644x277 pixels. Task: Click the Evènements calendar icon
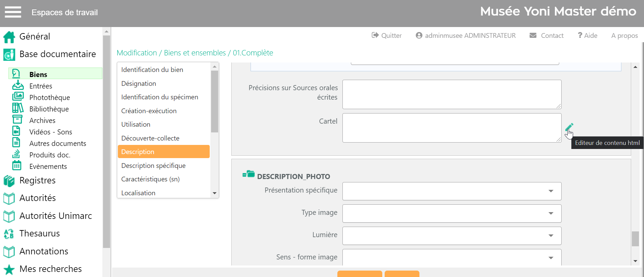coord(17,166)
